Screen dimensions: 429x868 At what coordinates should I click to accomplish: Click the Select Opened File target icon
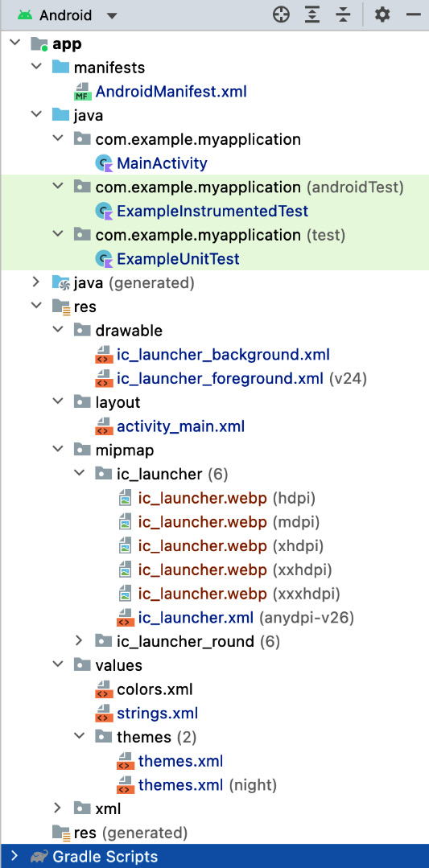[281, 15]
